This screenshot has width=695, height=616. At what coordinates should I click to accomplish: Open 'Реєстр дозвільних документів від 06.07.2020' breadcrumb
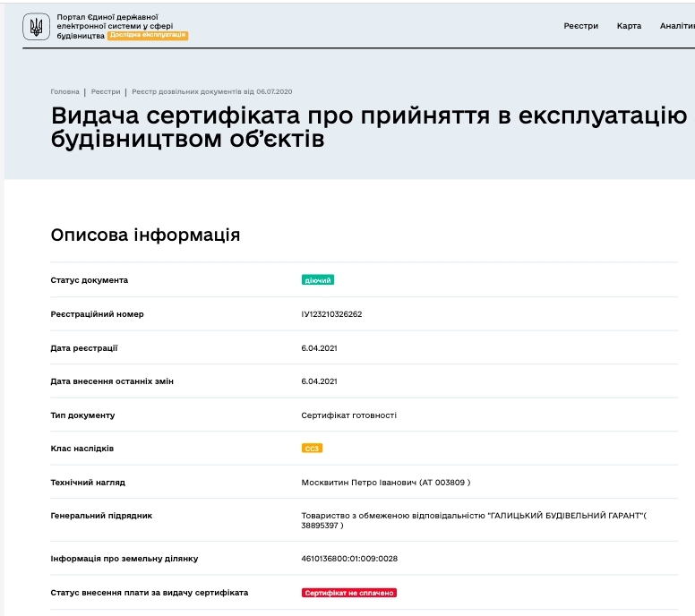pos(212,91)
